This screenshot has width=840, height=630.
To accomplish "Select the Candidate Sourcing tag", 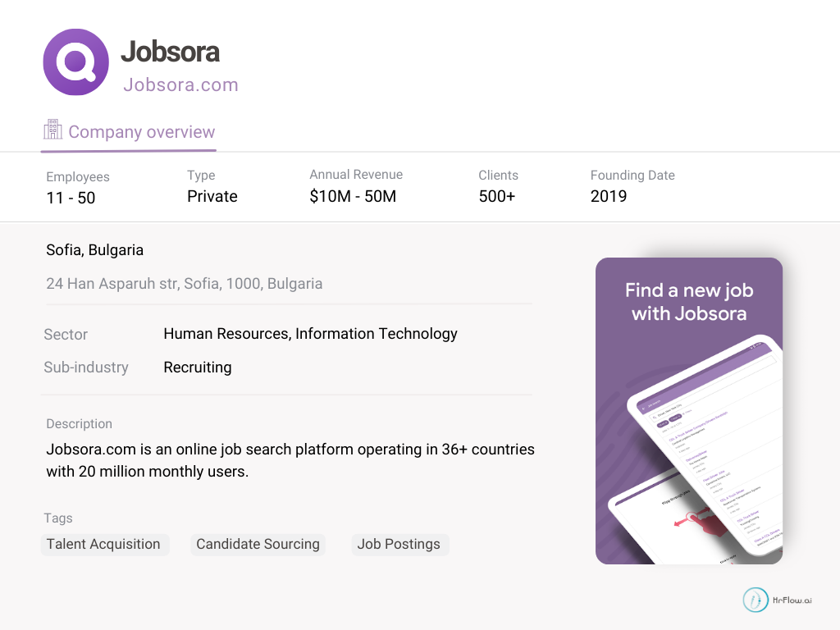I will click(x=258, y=544).
